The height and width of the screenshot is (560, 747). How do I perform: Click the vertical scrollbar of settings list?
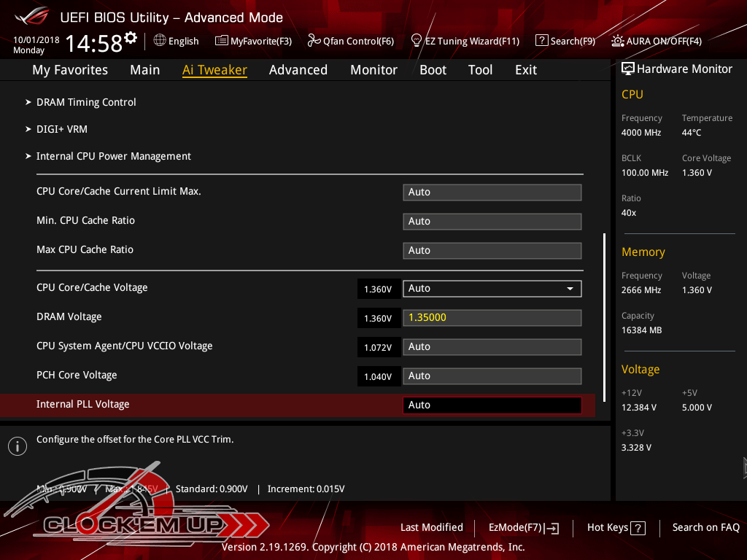[604, 314]
